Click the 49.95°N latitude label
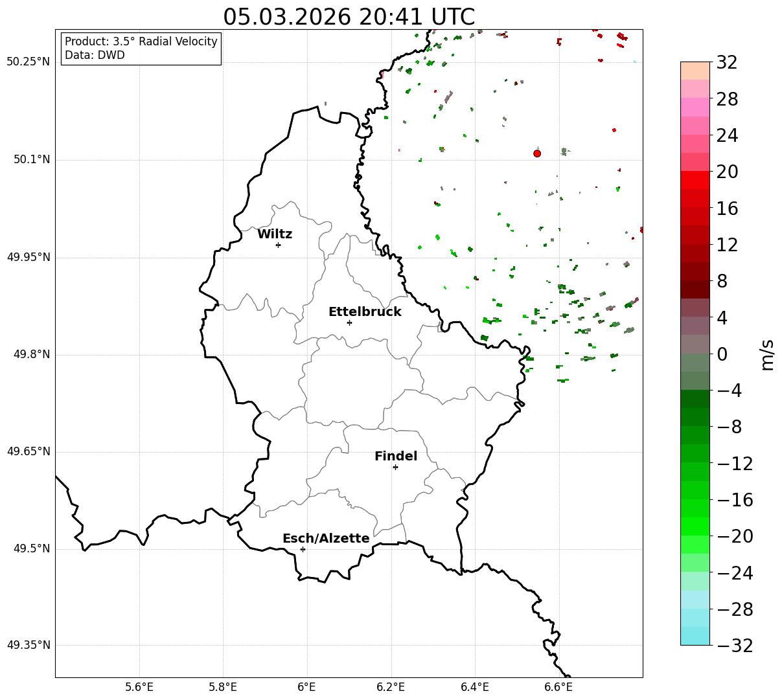The image size is (782, 700). pos(28,257)
